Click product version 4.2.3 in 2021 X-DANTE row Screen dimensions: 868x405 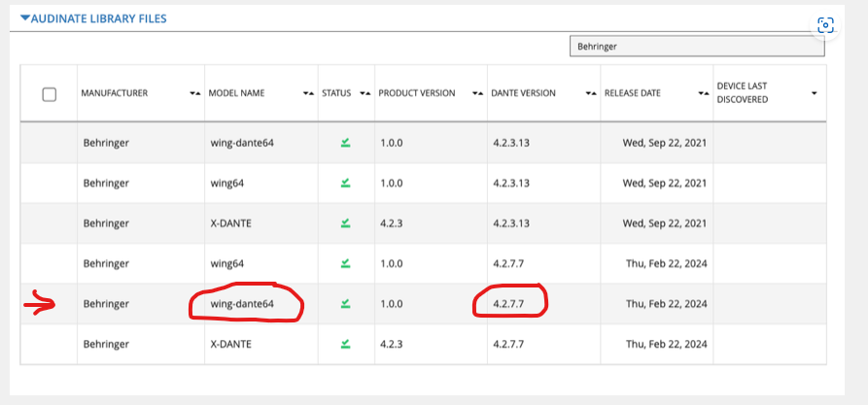click(x=392, y=223)
